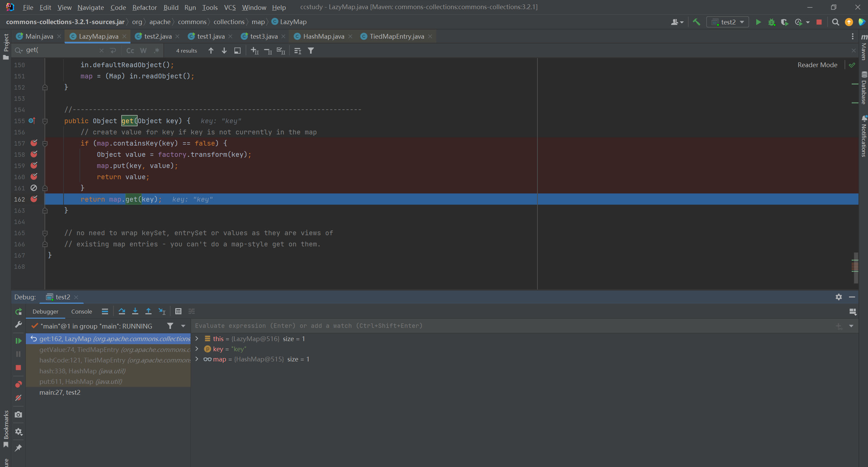The width and height of the screenshot is (868, 467).
Task: Switch to HashMap.java editor tab
Action: [x=323, y=36]
